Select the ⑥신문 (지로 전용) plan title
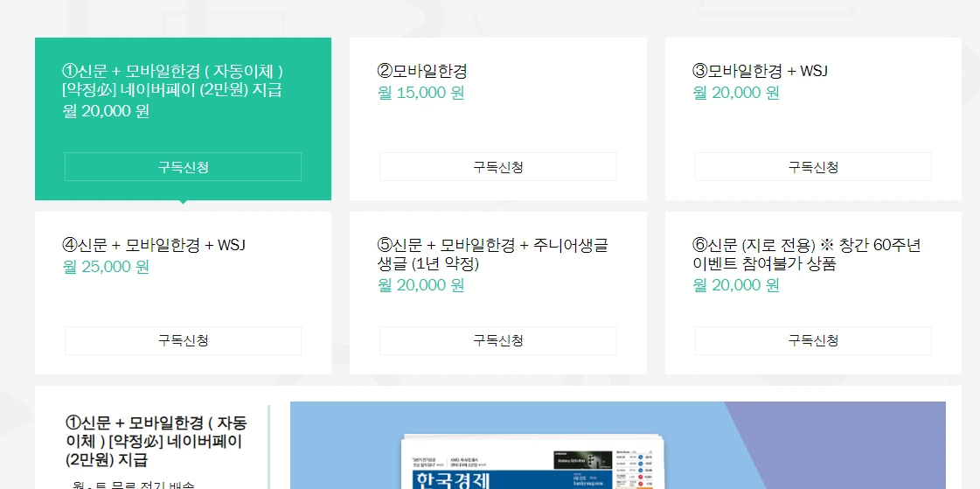 [x=807, y=255]
